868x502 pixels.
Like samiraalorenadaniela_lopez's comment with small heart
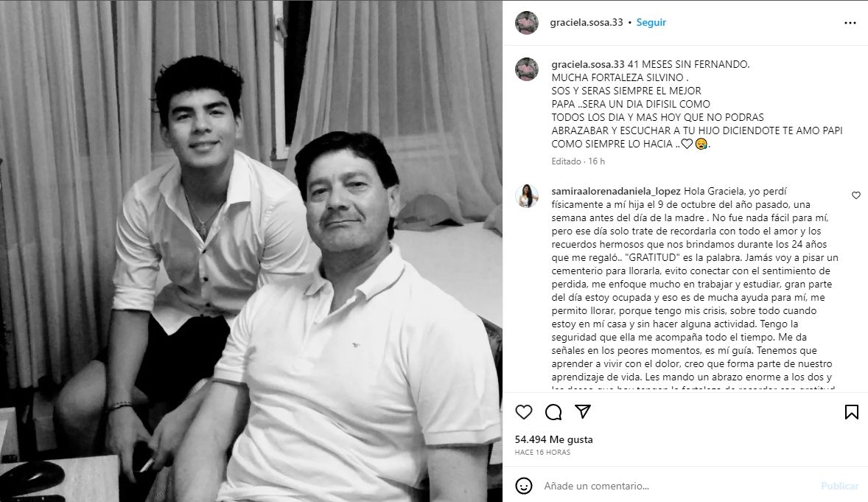(855, 195)
